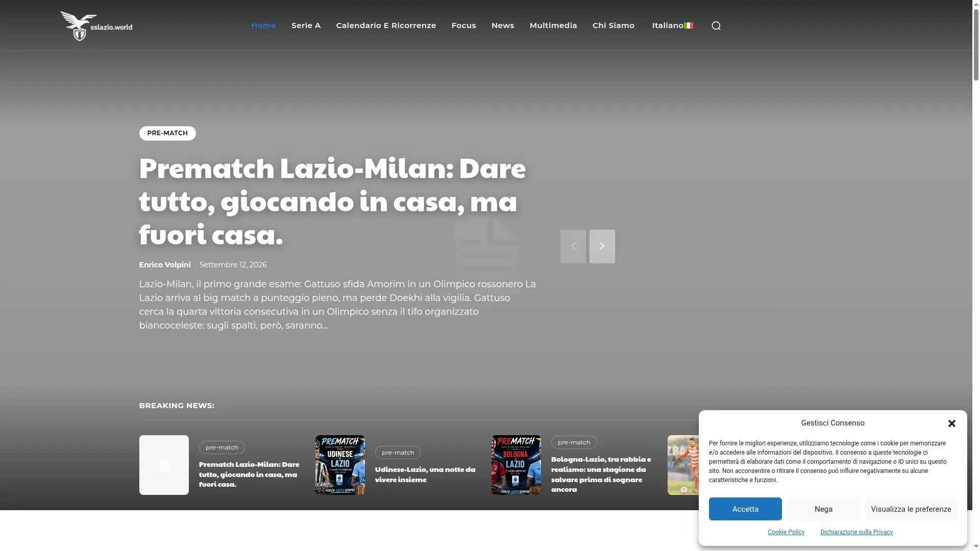980x551 pixels.
Task: Open breaking news Prematch Lazio-Milan title
Action: pos(249,474)
